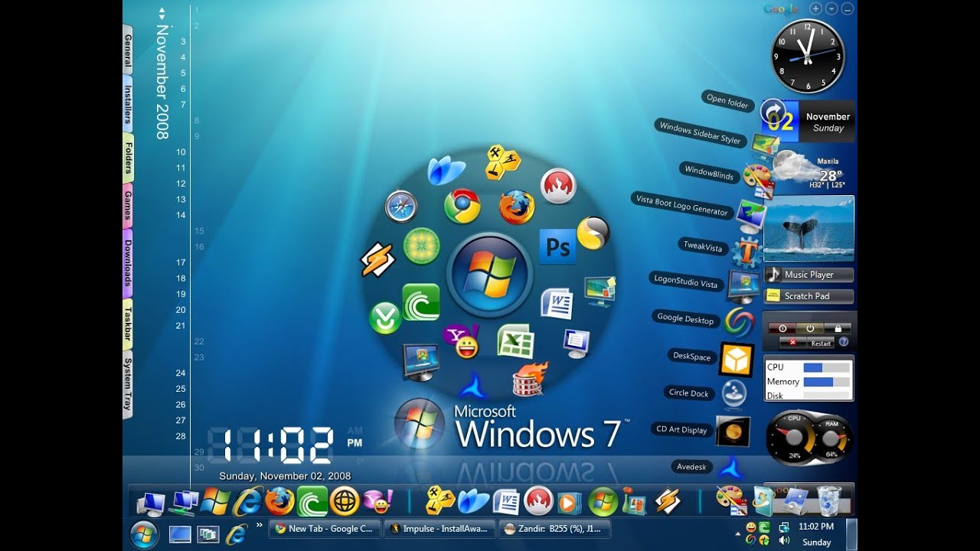
Task: Open the Avedesk blue icon in sidebar
Action: 733,467
